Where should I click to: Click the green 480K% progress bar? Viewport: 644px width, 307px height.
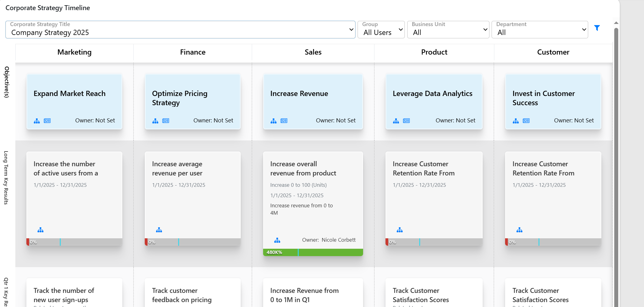point(313,252)
